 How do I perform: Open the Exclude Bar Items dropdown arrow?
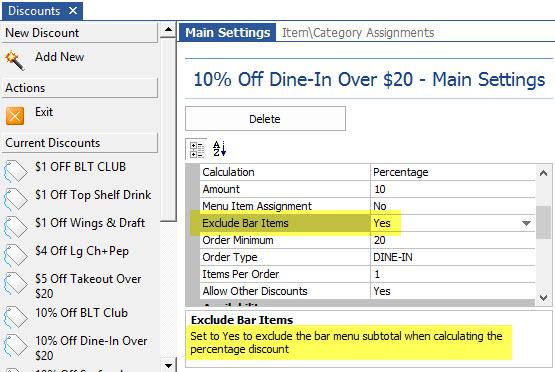526,223
